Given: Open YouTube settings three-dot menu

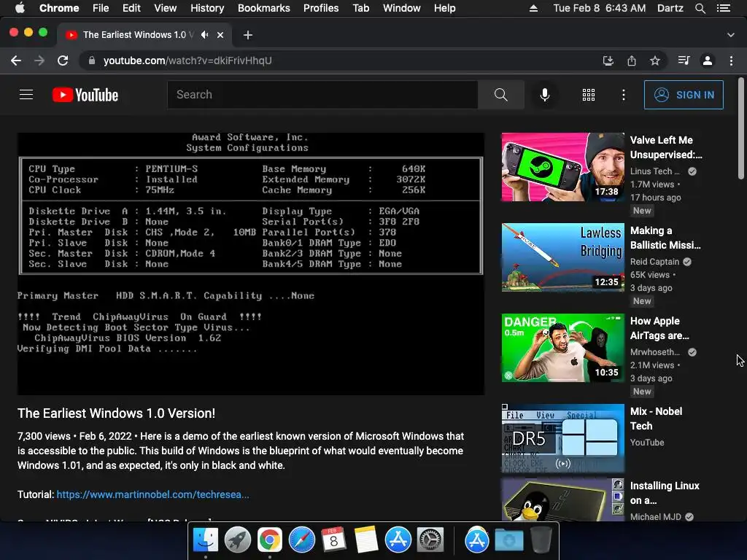Looking at the screenshot, I should 623,95.
